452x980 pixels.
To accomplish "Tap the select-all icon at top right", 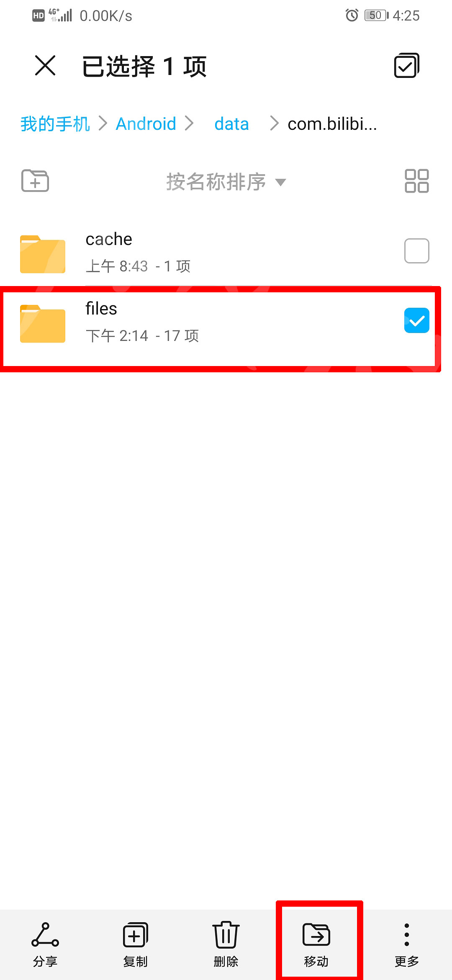I will tap(407, 66).
